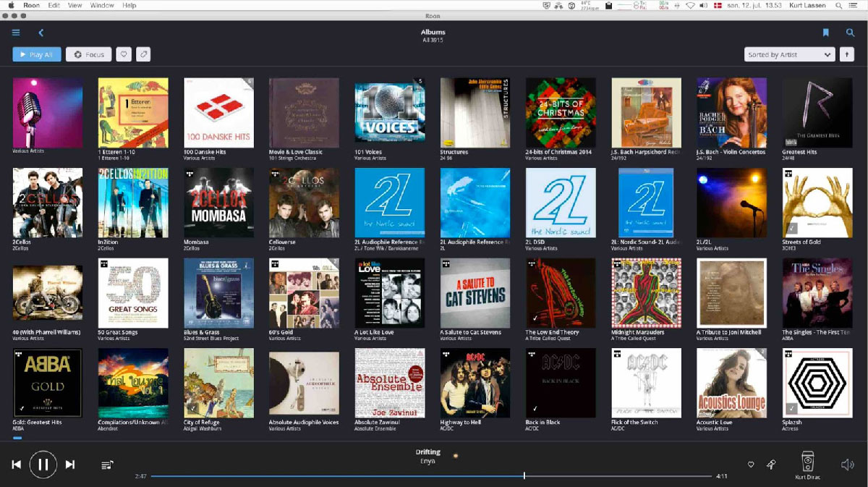Image resolution: width=868 pixels, height=487 pixels.
Task: Open the play queue icon
Action: click(107, 465)
